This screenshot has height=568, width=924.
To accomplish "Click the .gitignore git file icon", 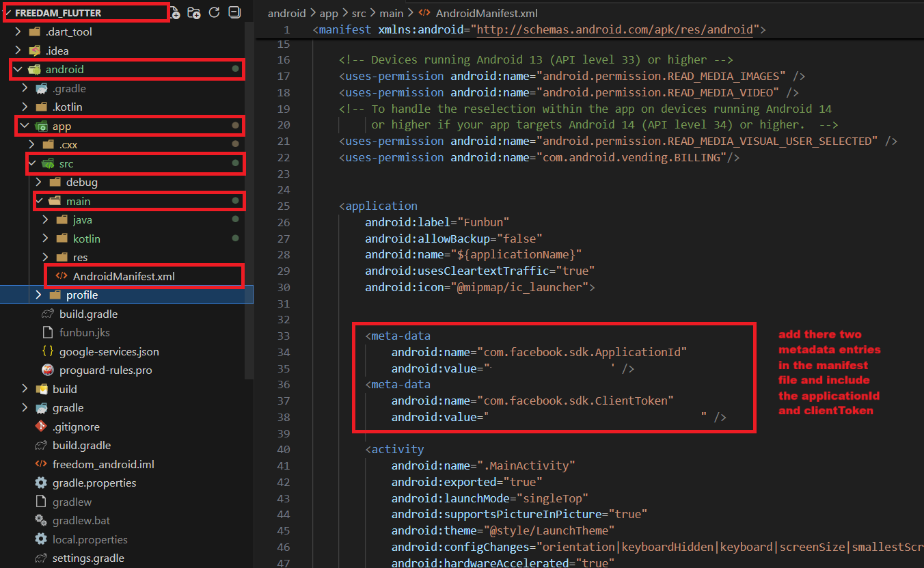I will 41,427.
